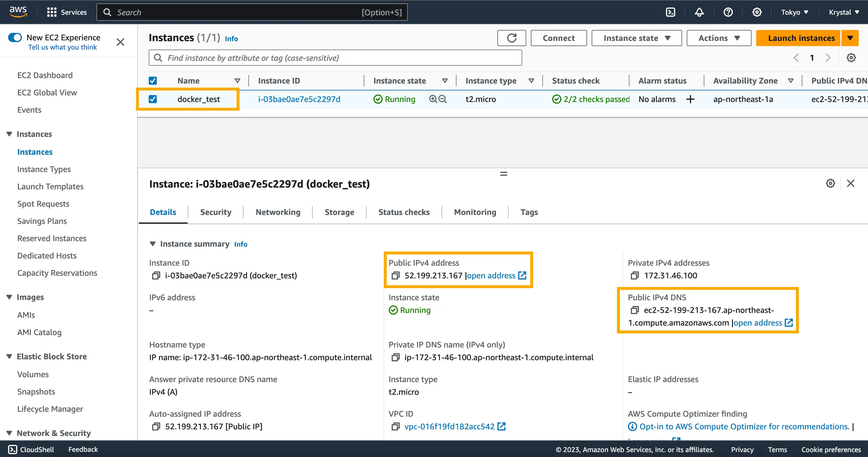Click the Tell us what you think link
Screen dimensions: 868x457
[62, 47]
